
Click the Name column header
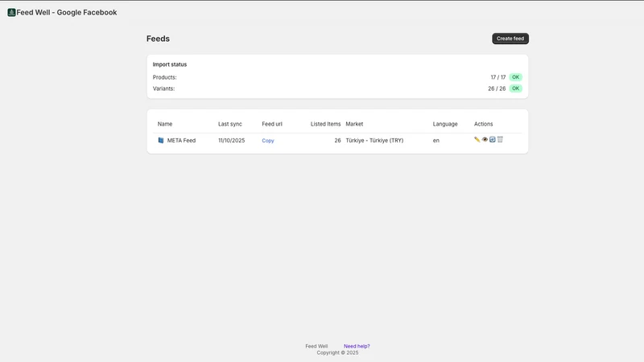pos(165,124)
